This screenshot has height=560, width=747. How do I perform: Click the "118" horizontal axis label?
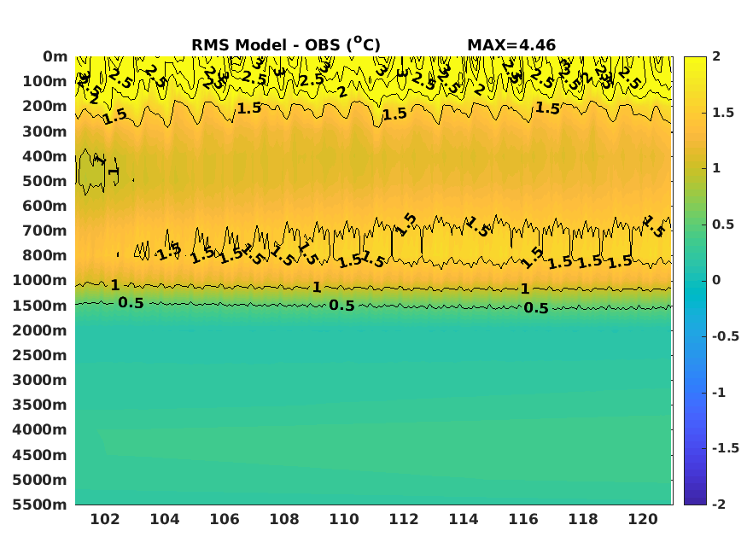[583, 519]
